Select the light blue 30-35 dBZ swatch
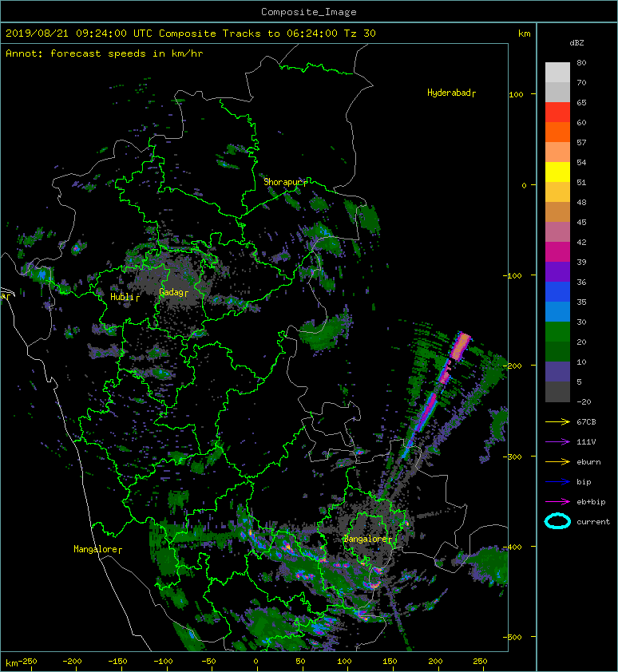 tap(557, 311)
